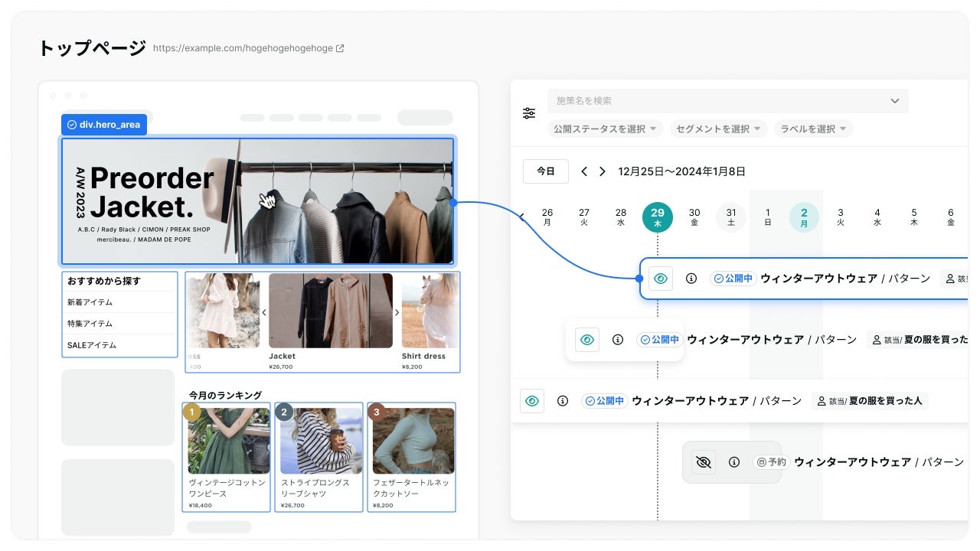The image size is (980, 551).
Task: Select date 29 木 on the timeline
Action: 657,217
